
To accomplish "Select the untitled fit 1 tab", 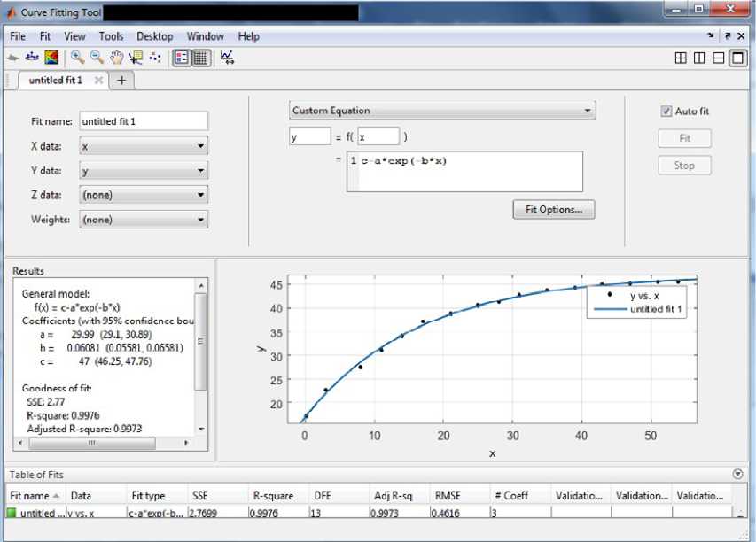I will click(55, 80).
